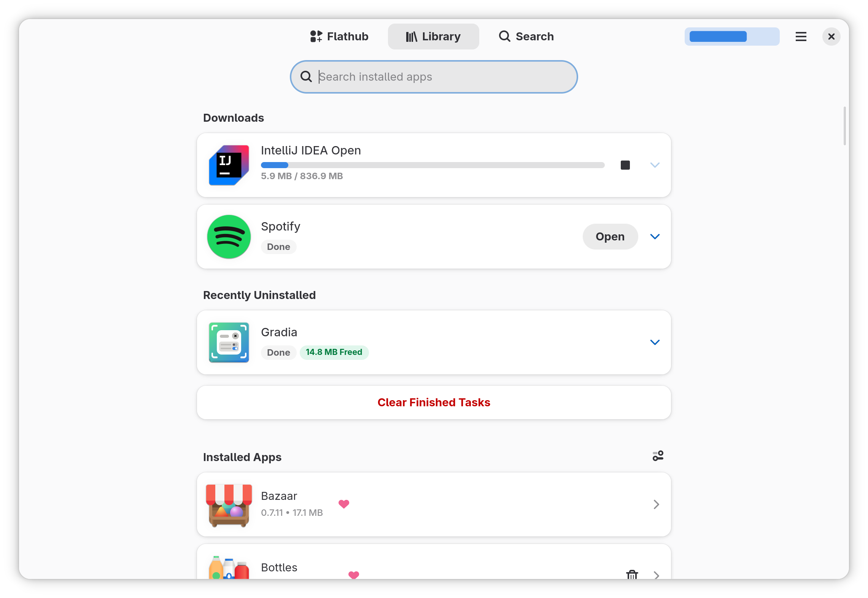This screenshot has width=868, height=598.
Task: Open the Installed Apps filter options
Action: coord(658,456)
